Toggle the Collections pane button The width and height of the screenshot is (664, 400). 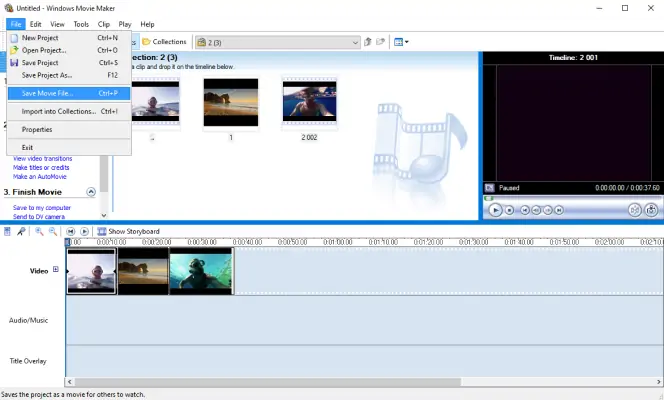pyautogui.click(x=164, y=42)
